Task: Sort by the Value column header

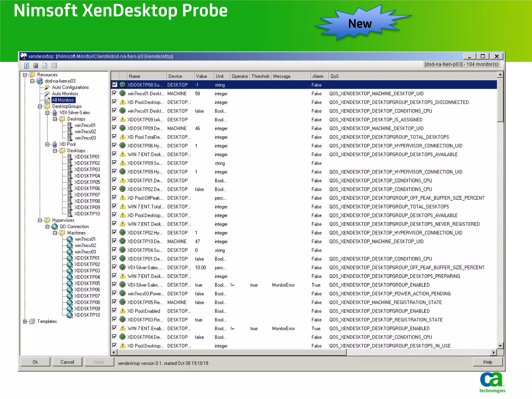Action: point(204,76)
